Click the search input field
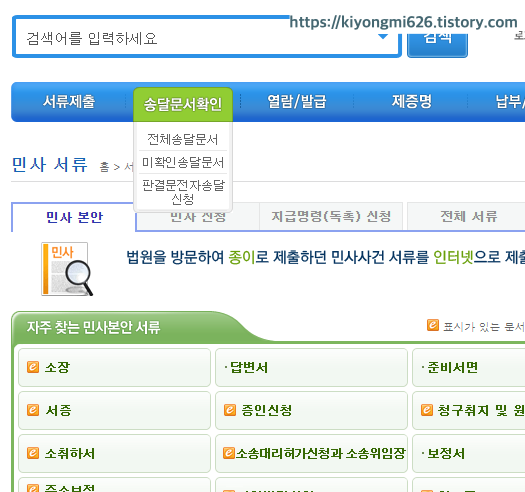Viewport: 525px width, 492px height. click(207, 37)
